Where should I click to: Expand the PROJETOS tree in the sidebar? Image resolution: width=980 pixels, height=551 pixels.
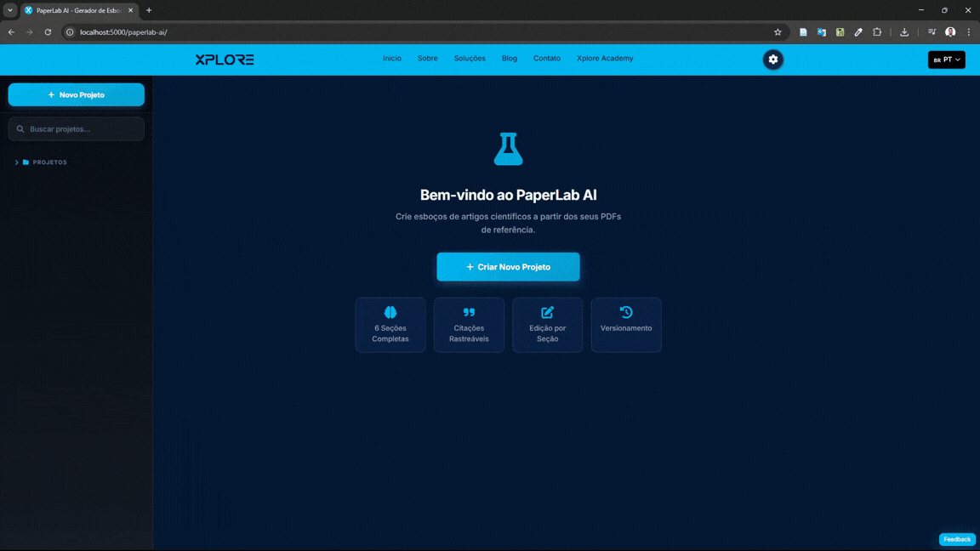[15, 162]
